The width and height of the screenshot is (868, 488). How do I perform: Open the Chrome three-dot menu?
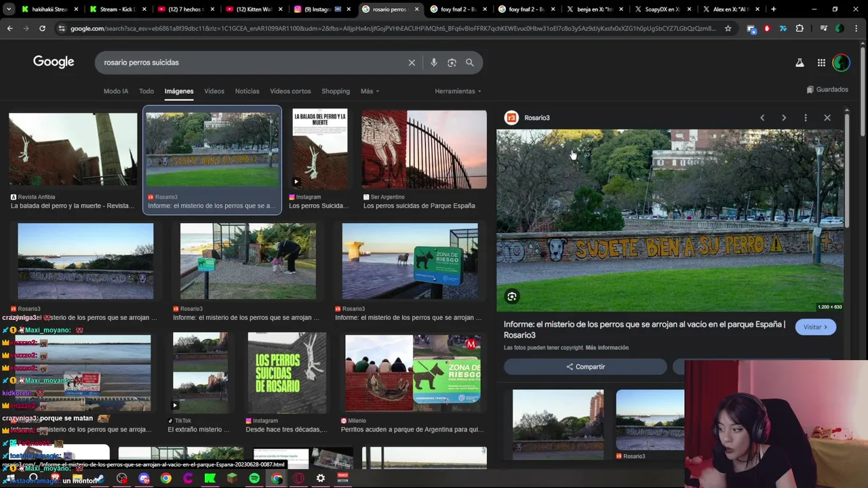857,28
